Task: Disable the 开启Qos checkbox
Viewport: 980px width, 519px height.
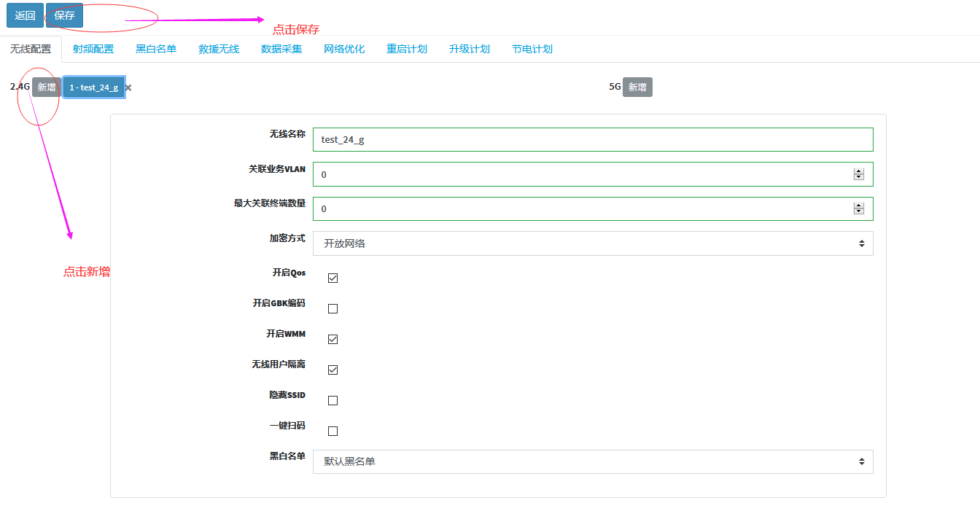Action: (333, 278)
